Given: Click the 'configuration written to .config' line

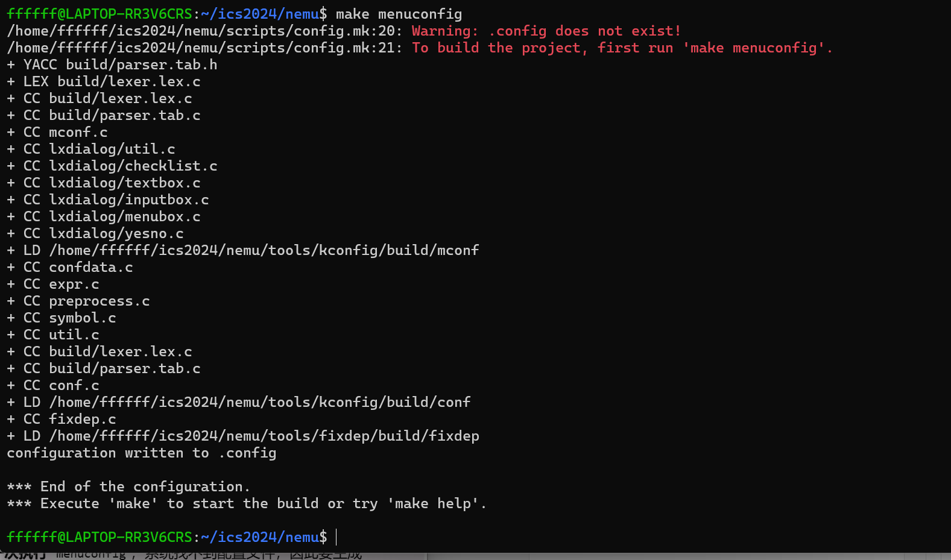Looking at the screenshot, I should pos(141,453).
